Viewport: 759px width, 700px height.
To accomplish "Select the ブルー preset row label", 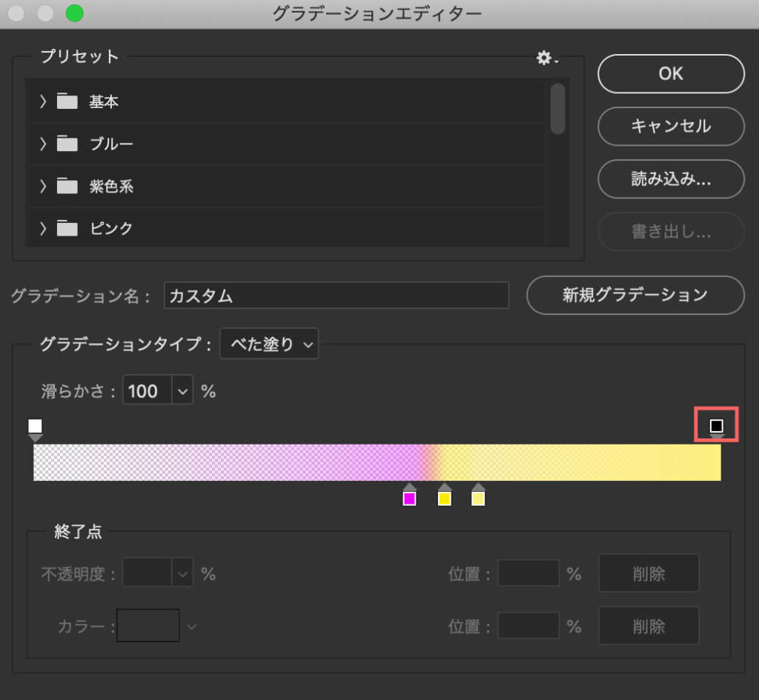I will pos(111,144).
